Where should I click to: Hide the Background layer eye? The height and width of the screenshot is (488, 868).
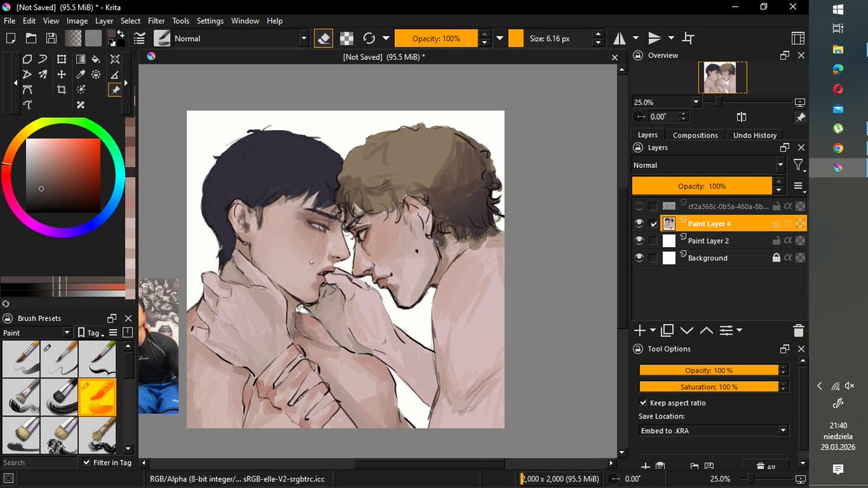point(639,257)
